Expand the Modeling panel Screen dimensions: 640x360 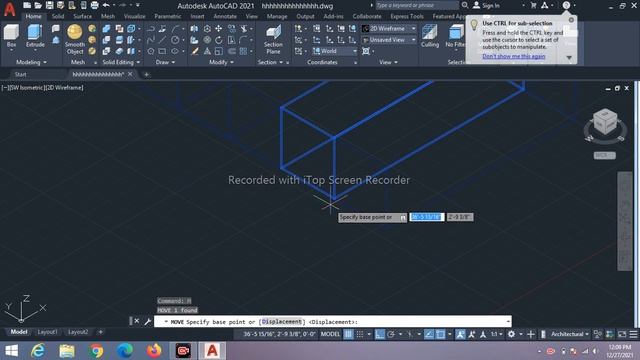(x=31, y=62)
